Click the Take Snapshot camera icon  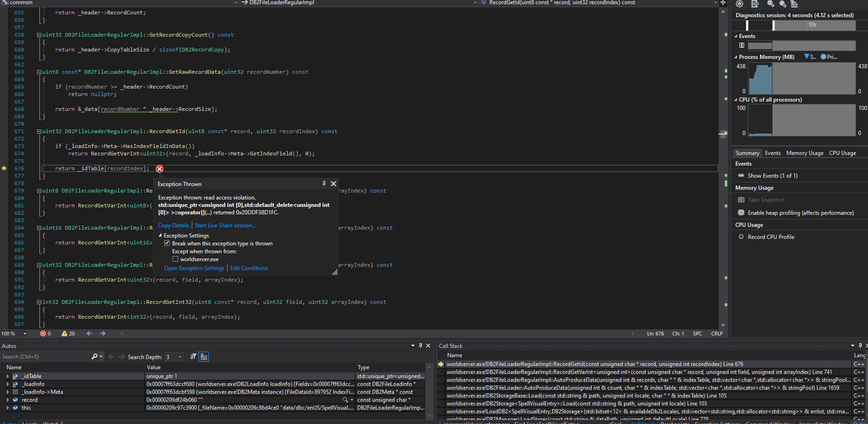coord(741,200)
